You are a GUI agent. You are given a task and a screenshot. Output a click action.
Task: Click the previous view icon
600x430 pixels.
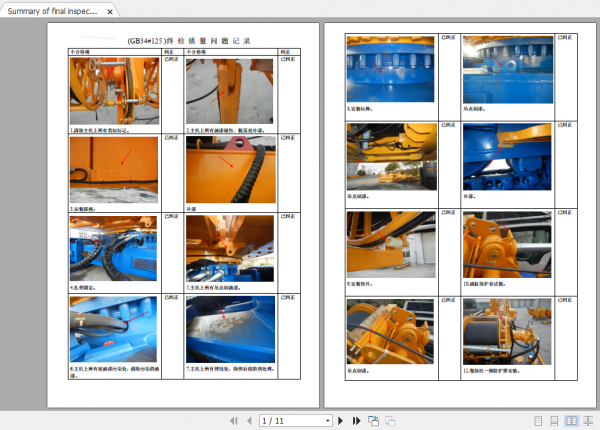pyautogui.click(x=373, y=421)
